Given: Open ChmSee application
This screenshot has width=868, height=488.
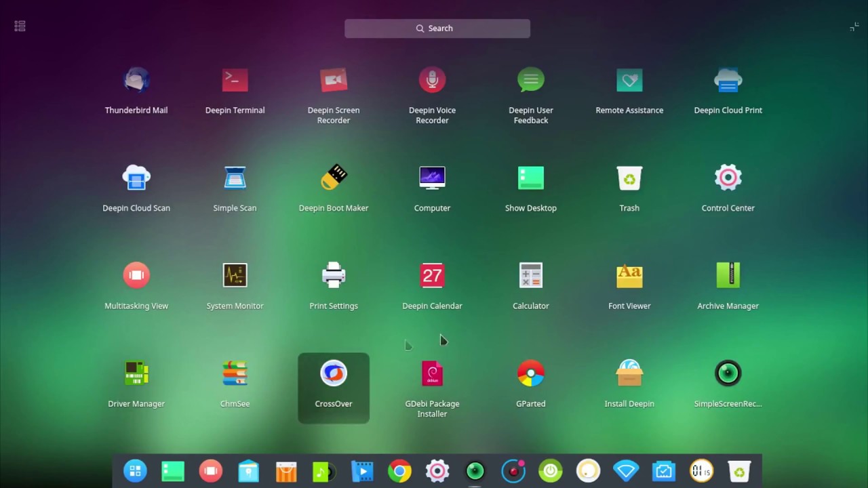Looking at the screenshot, I should tap(235, 373).
